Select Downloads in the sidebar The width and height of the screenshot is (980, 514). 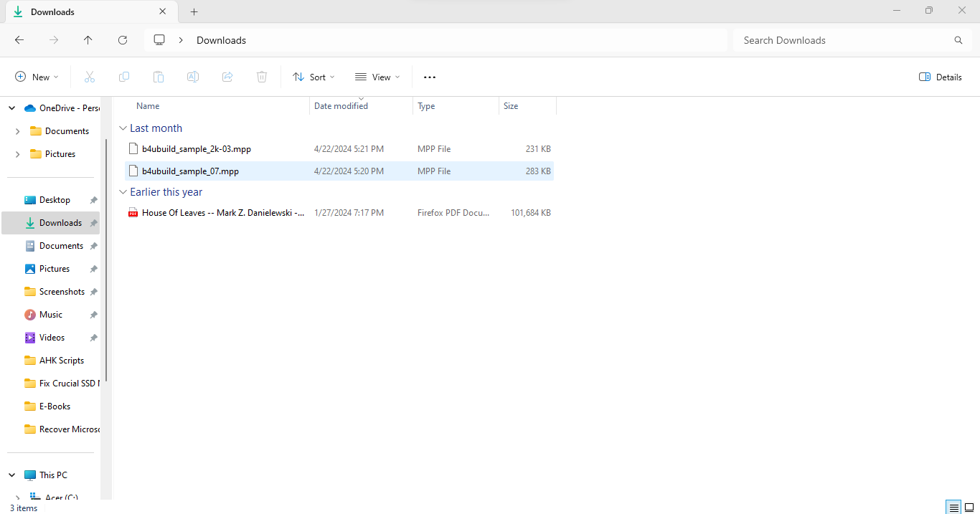click(50, 223)
